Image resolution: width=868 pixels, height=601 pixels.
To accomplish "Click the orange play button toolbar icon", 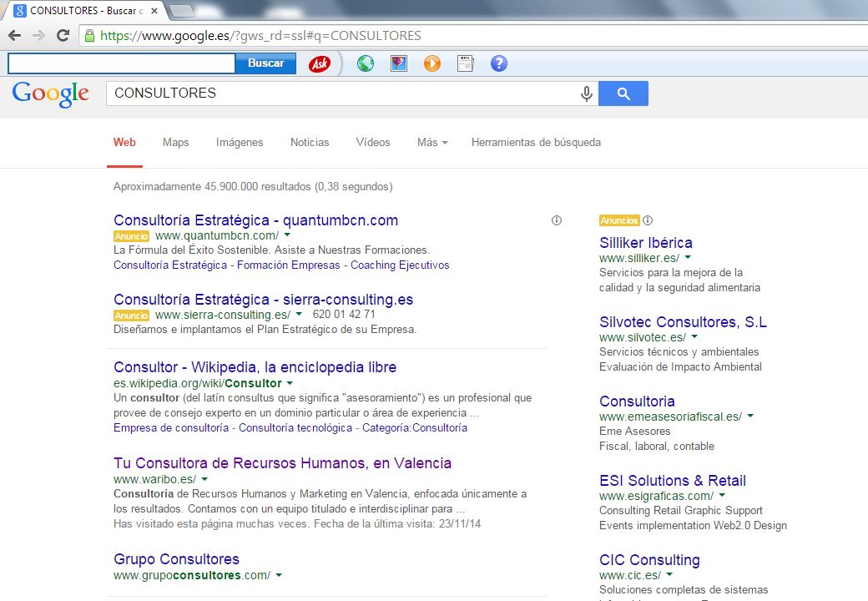I will [x=432, y=63].
